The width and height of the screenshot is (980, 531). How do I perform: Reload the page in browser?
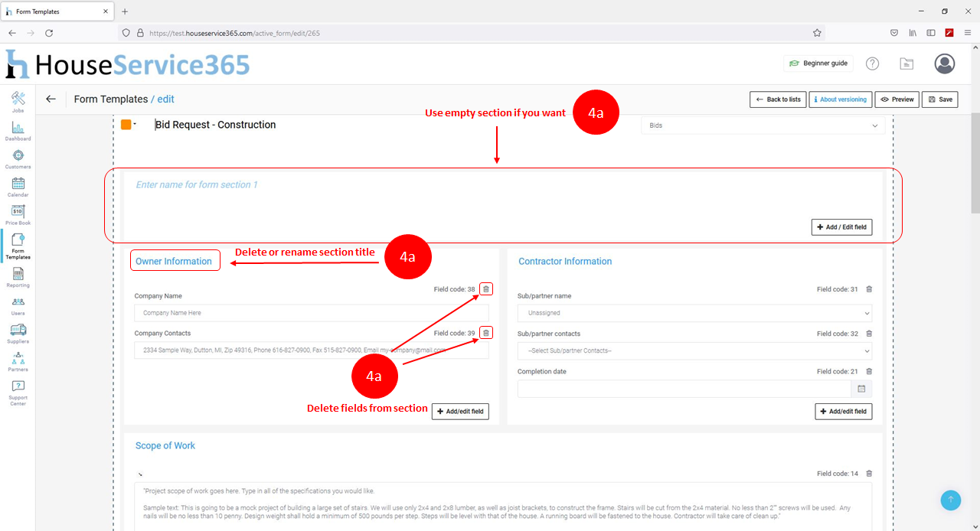tap(49, 33)
